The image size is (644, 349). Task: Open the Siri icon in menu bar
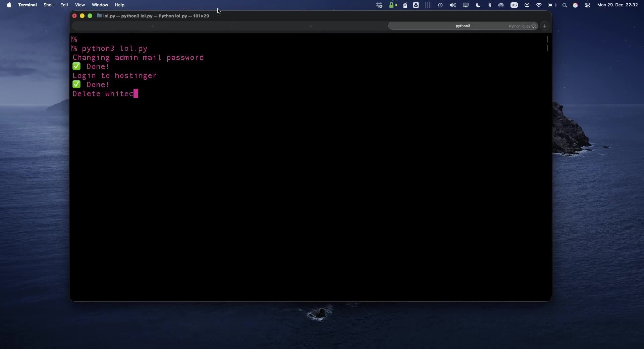click(x=575, y=5)
